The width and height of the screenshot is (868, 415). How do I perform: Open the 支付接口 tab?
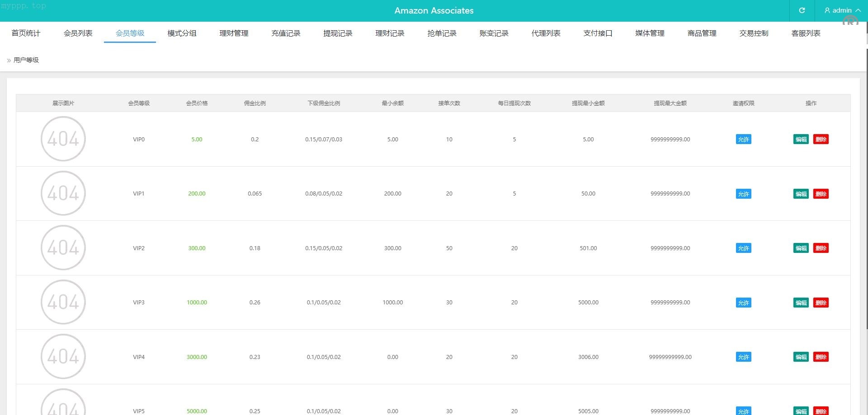598,33
